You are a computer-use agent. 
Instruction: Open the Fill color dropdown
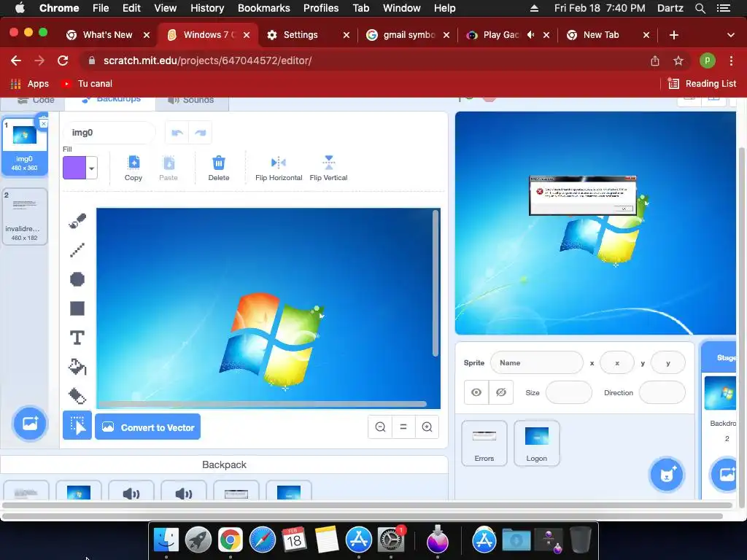[91, 168]
